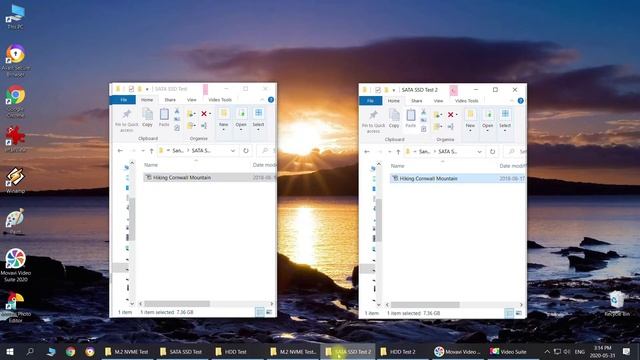
Task: Select Hiking Cornwall Mountain in SATA SSD Test 2
Action: click(x=457, y=178)
